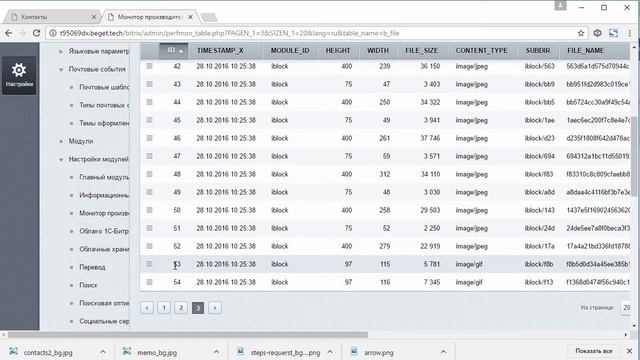The height and width of the screenshot is (360, 640).
Task: Go to previous page arrow
Action: tap(147, 308)
